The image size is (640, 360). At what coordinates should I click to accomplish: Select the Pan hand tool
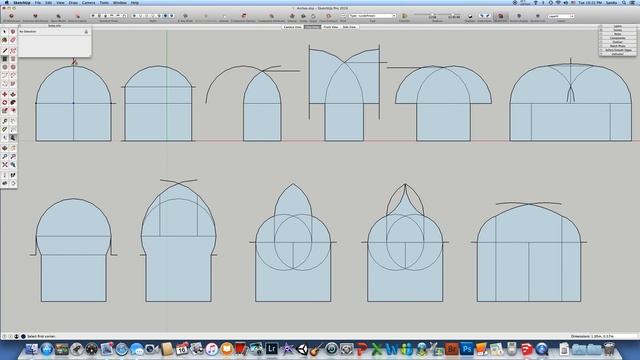(x=13, y=148)
